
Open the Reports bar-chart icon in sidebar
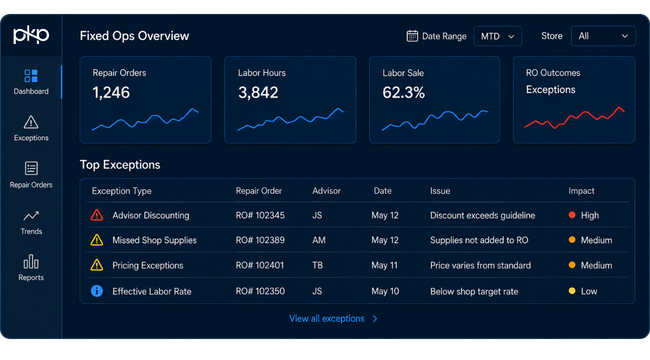(x=31, y=262)
